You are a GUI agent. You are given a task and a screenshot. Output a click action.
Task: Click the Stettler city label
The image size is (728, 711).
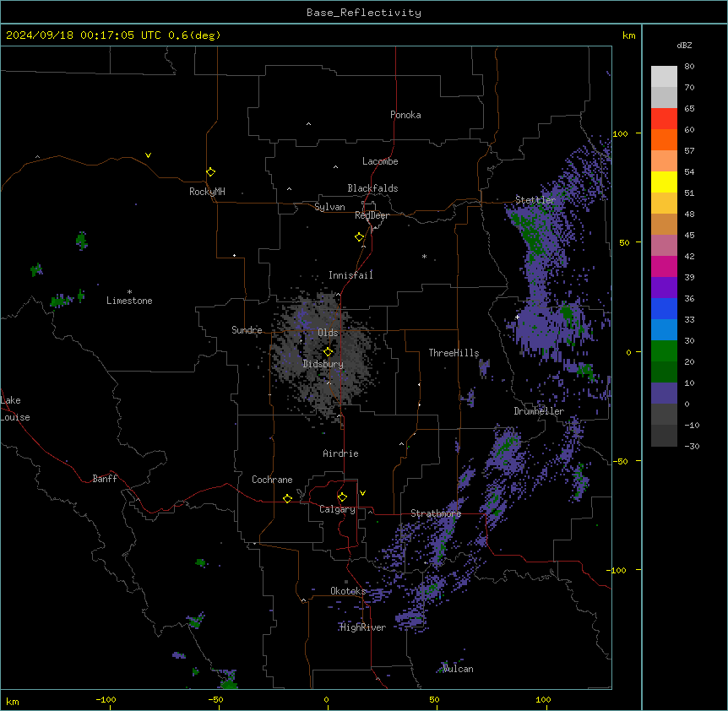pyautogui.click(x=535, y=200)
